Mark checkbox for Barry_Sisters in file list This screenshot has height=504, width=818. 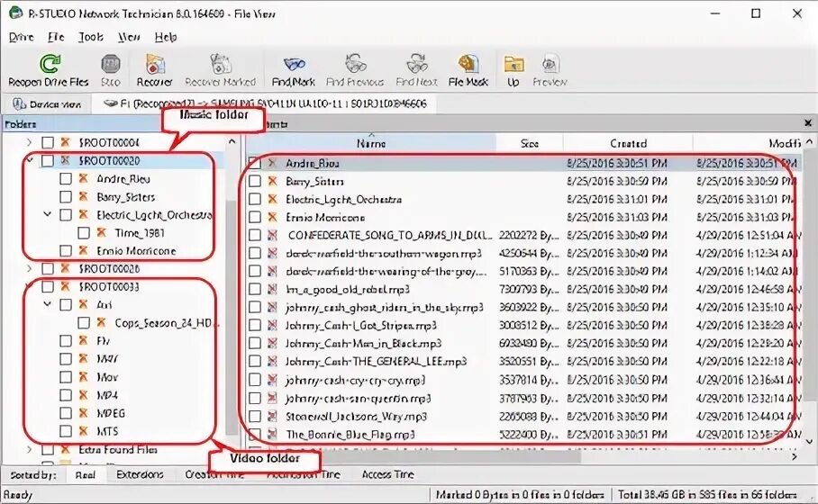(x=255, y=182)
